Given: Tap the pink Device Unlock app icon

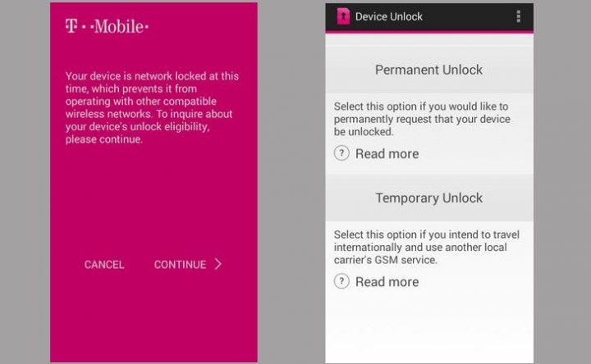Looking at the screenshot, I should [343, 16].
